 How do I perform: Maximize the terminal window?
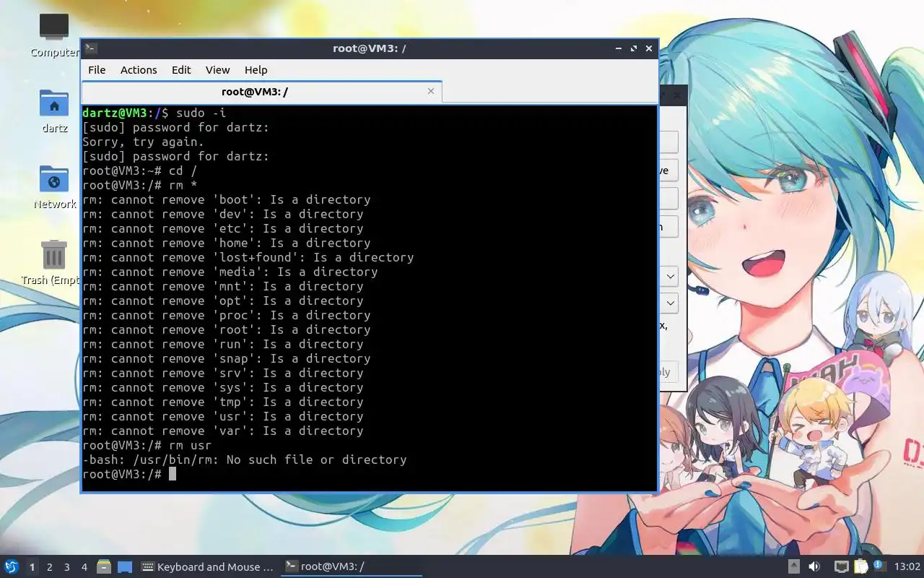633,48
